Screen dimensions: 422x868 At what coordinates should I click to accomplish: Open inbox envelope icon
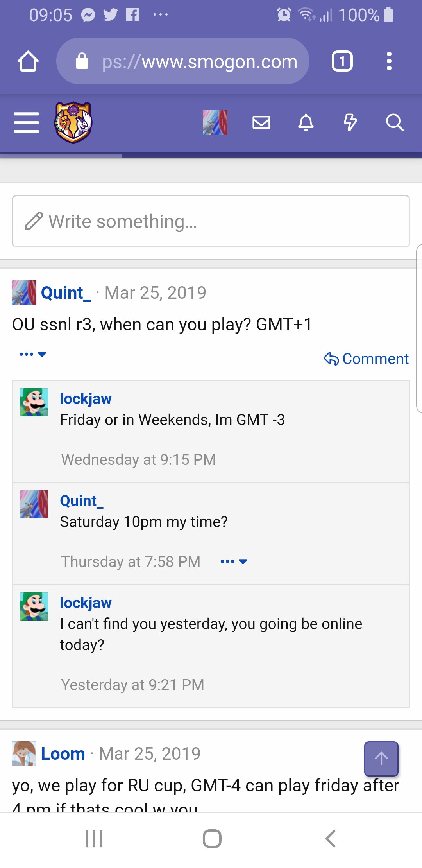[261, 123]
